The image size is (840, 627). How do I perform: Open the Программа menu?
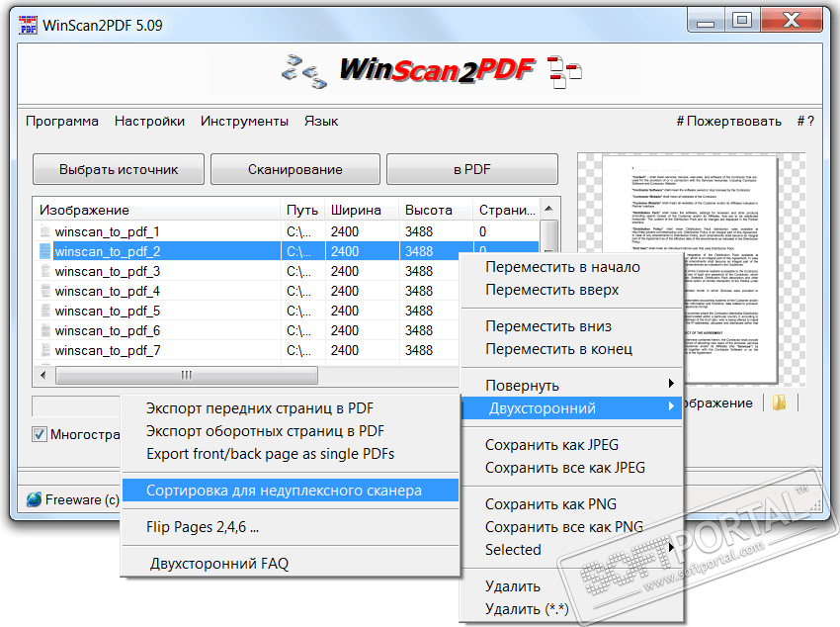click(x=62, y=121)
